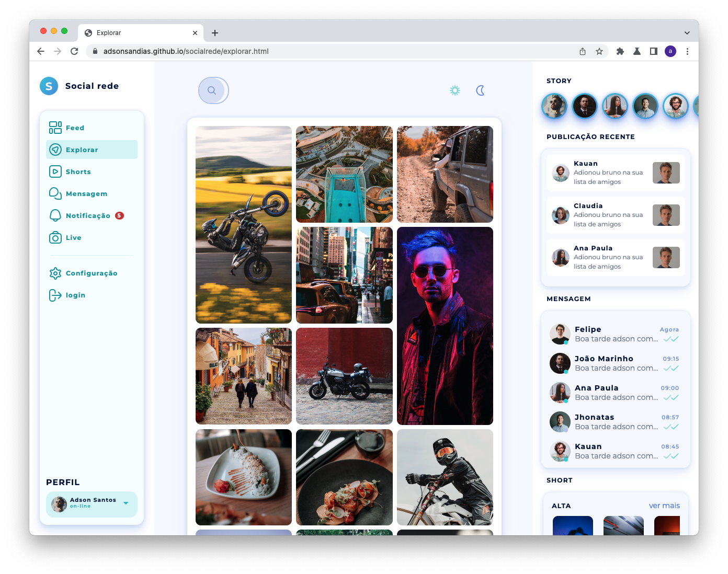Click the ver mais link
The width and height of the screenshot is (728, 574).
click(664, 506)
